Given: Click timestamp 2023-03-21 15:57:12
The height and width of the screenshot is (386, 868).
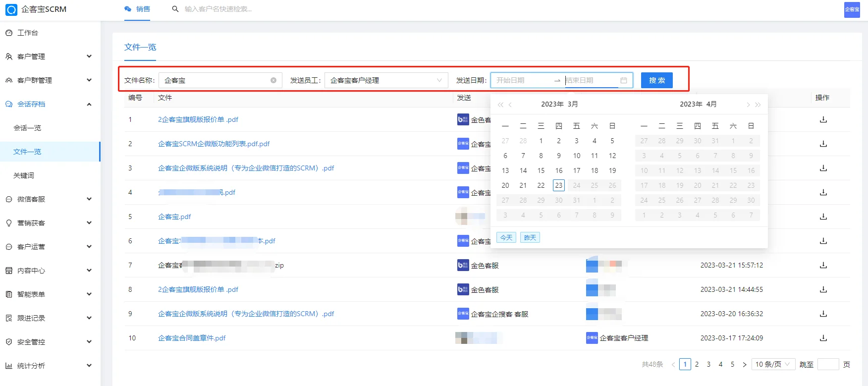Looking at the screenshot, I should tap(732, 265).
